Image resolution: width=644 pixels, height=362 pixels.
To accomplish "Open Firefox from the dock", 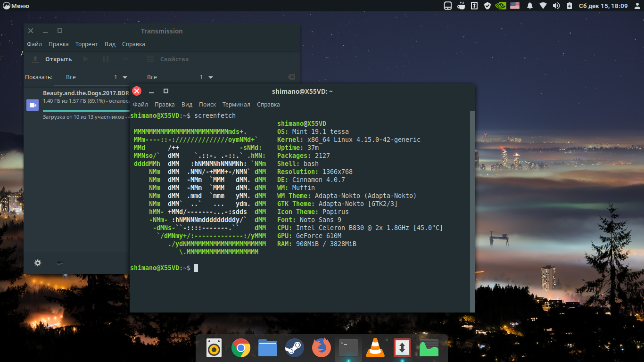I will point(322,348).
